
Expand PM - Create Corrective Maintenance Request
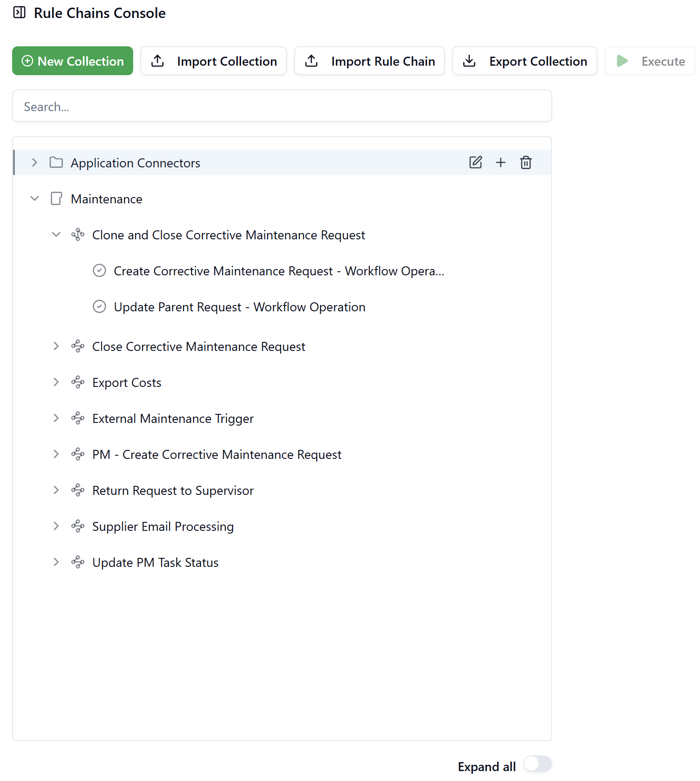click(x=56, y=454)
